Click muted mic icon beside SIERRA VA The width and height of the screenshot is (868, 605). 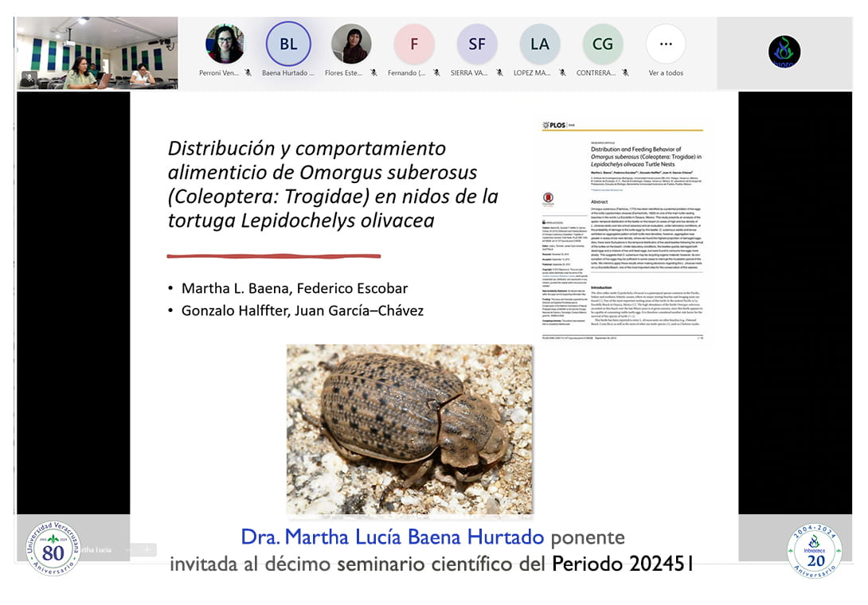[x=499, y=73]
